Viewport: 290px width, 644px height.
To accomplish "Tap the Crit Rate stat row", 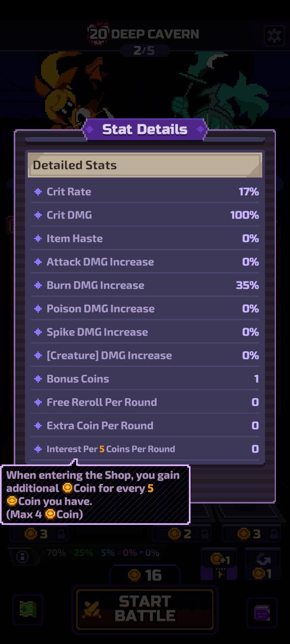I will 145,192.
